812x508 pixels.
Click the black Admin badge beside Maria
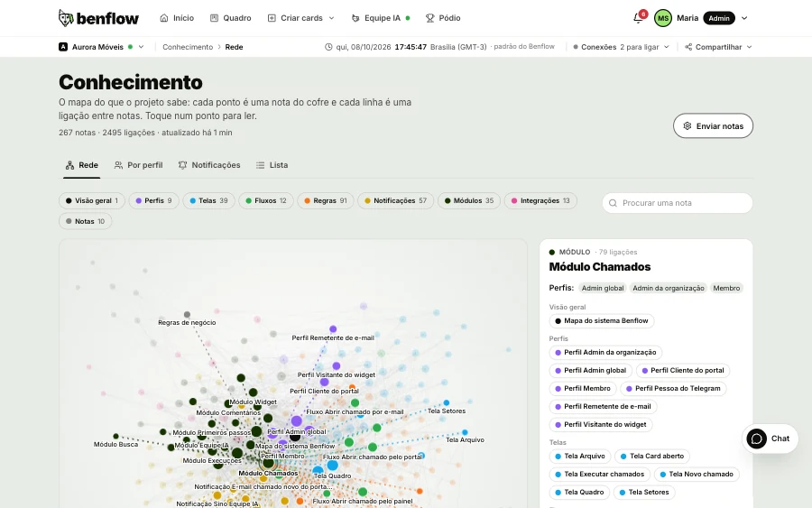coord(719,18)
